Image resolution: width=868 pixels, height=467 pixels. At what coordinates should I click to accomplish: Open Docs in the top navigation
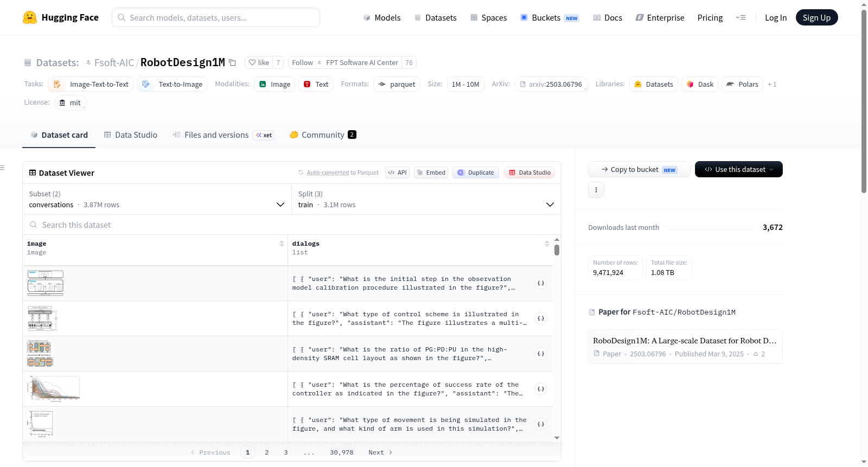tap(608, 17)
